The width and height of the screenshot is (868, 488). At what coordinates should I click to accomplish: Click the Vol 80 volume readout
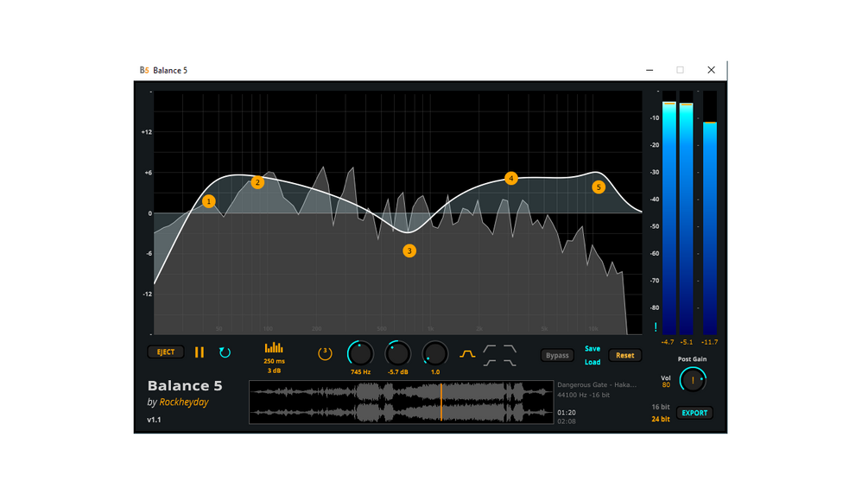(666, 381)
